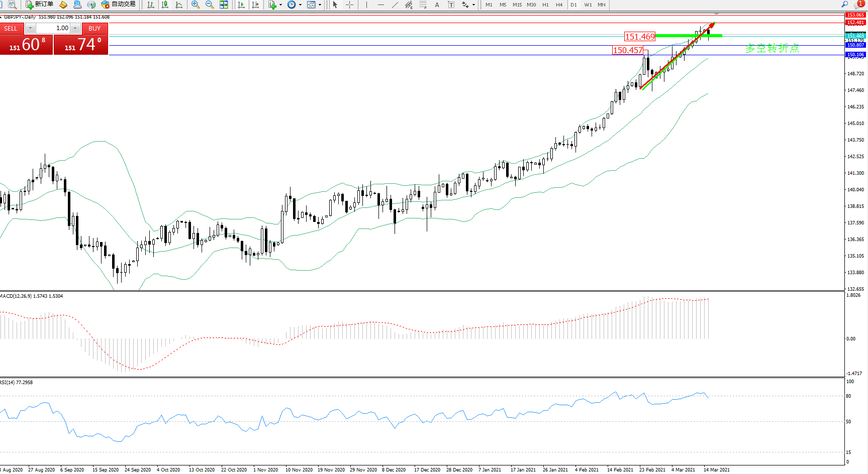This screenshot has height=474, width=868.
Task: Expand the chart templates dropdown arrow
Action: tap(320, 5)
